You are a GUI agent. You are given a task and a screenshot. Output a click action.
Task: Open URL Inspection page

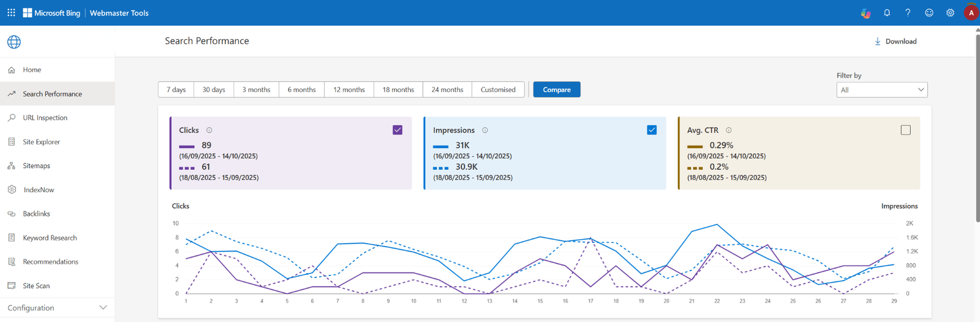58,118
